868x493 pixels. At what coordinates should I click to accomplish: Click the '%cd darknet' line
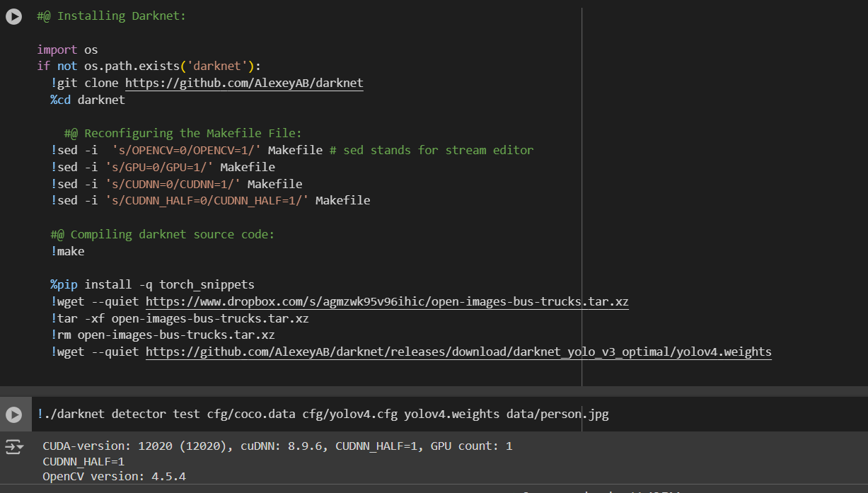(x=88, y=100)
